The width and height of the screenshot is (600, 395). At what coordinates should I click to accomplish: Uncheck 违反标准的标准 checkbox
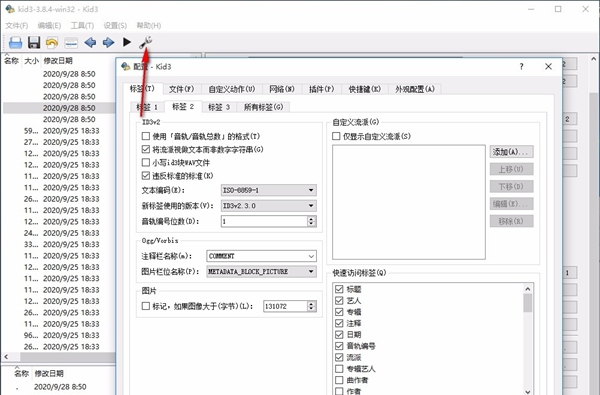pos(146,176)
